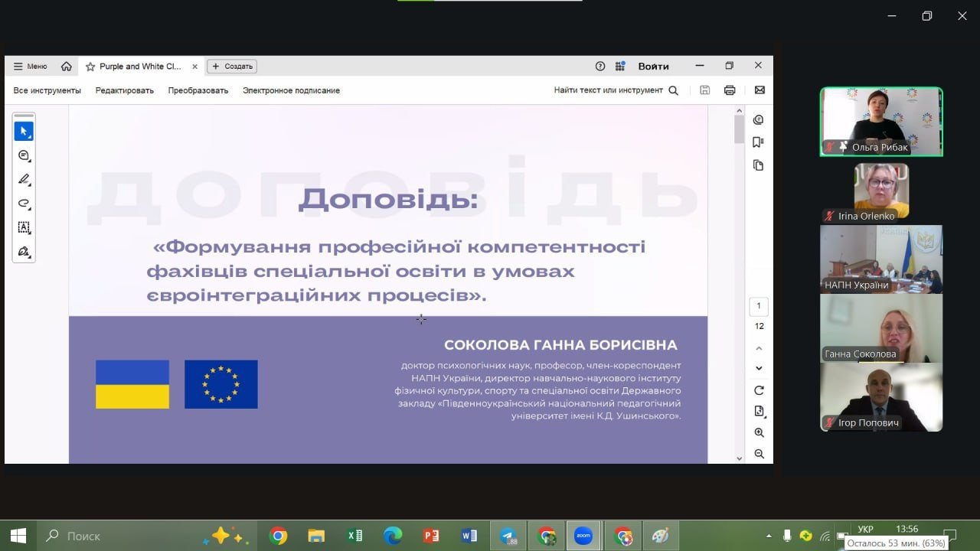
Task: Open the Редактировать menu item
Action: (x=124, y=90)
